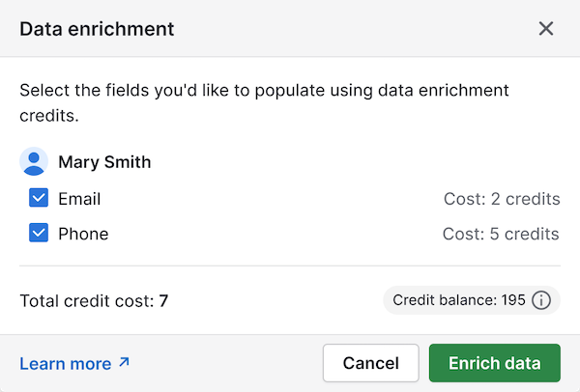Click the "Cost: 5 credits" text

pos(501,233)
